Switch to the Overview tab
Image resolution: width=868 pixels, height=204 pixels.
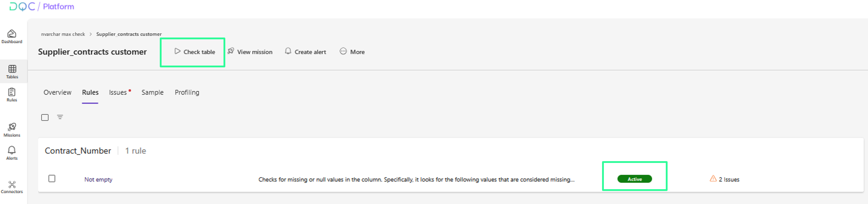(57, 92)
